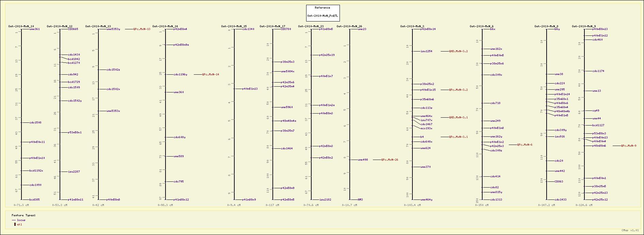Click the CDO780 marker label
The width and height of the screenshot is (644, 235).
[286, 29]
